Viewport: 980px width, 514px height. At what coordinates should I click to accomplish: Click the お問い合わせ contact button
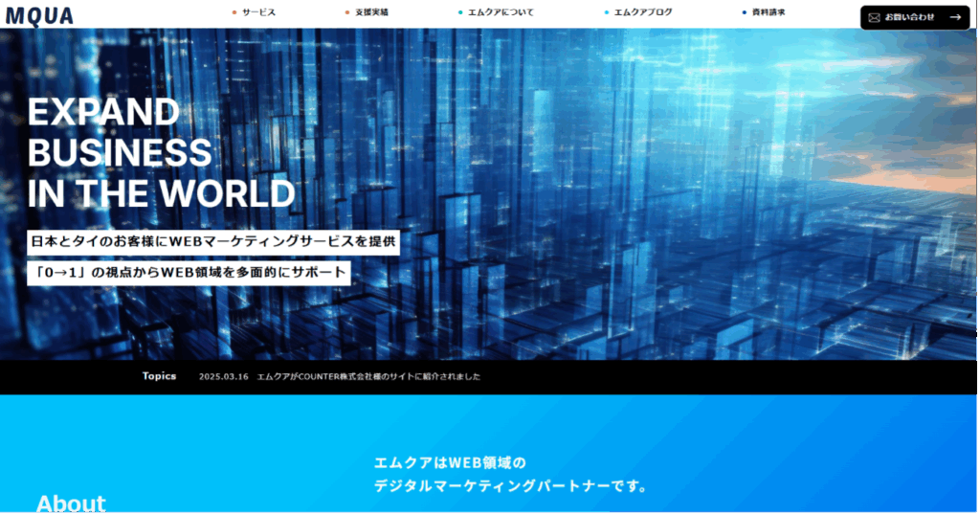click(x=914, y=17)
